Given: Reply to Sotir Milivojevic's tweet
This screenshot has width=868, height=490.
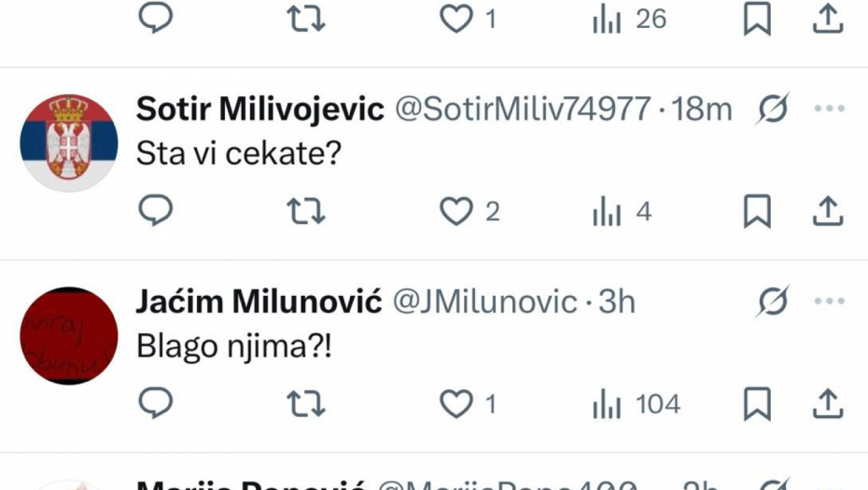Looking at the screenshot, I should pyautogui.click(x=156, y=212).
